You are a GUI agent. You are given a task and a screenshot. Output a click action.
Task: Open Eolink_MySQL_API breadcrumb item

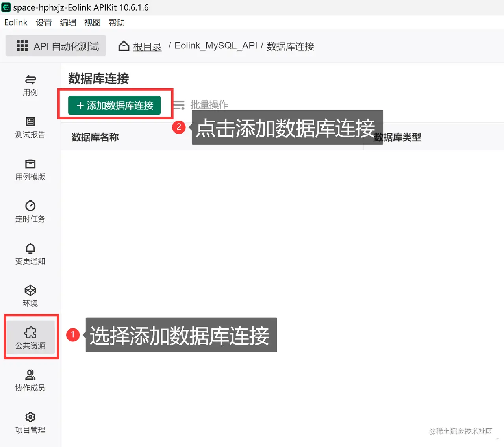[216, 46]
